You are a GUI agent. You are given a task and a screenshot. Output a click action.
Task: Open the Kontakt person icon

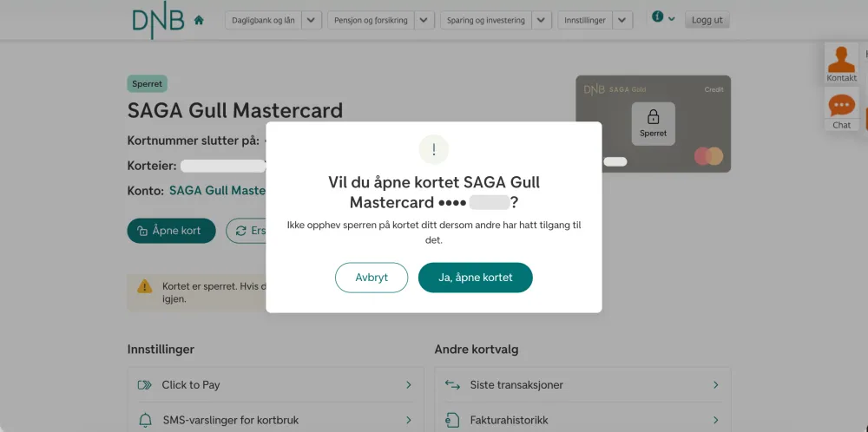(x=841, y=59)
